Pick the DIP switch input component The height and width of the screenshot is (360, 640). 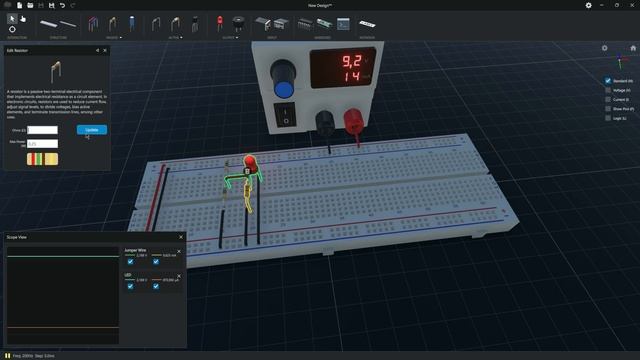[x=280, y=24]
